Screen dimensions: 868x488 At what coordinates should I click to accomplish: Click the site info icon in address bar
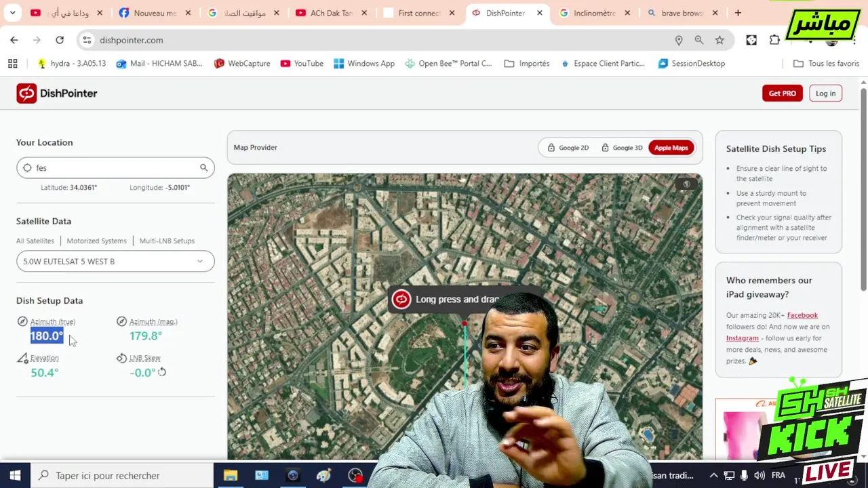(x=87, y=40)
